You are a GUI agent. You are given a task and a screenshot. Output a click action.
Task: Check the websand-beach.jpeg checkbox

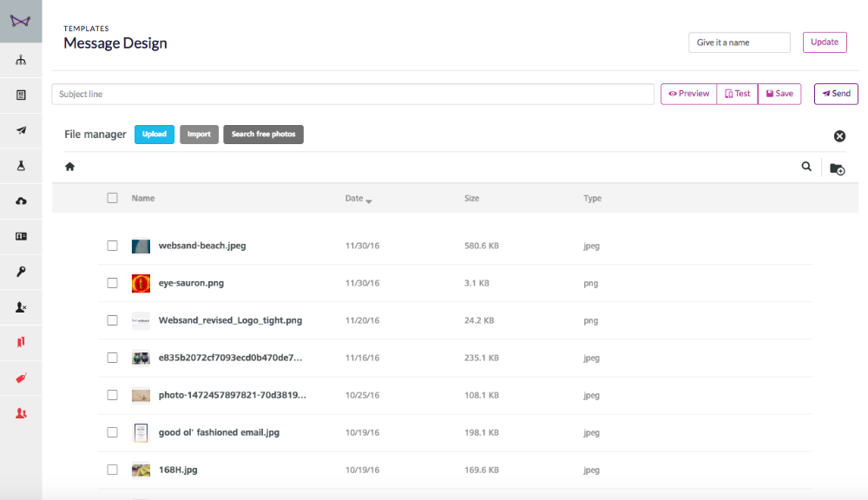point(112,246)
